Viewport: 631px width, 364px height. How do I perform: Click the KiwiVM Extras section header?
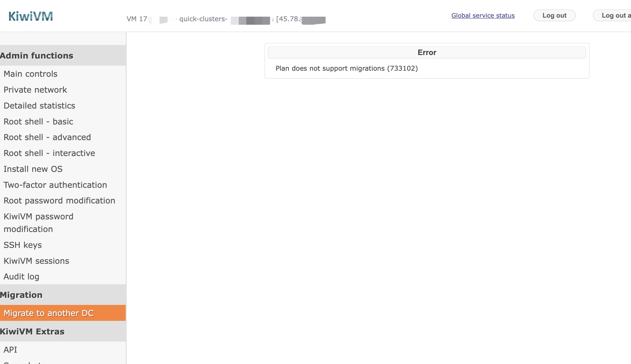[63, 331]
